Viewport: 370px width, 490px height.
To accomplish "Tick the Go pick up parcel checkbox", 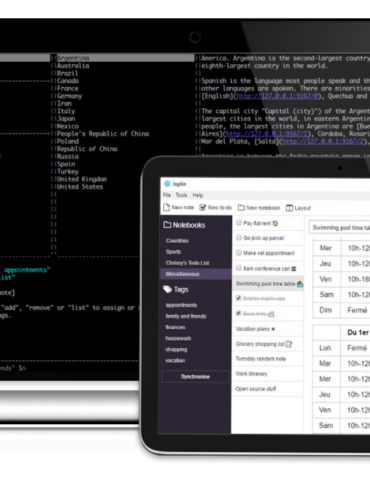I will (239, 238).
